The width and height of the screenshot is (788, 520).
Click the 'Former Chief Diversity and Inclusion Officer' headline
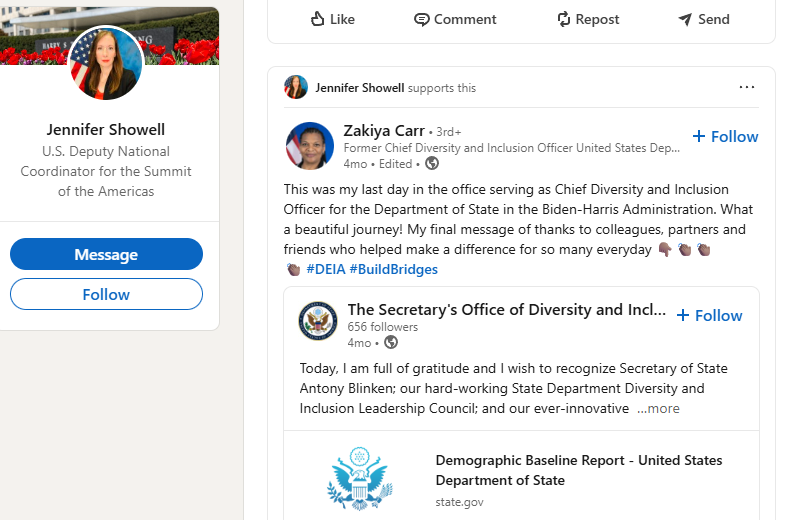512,148
